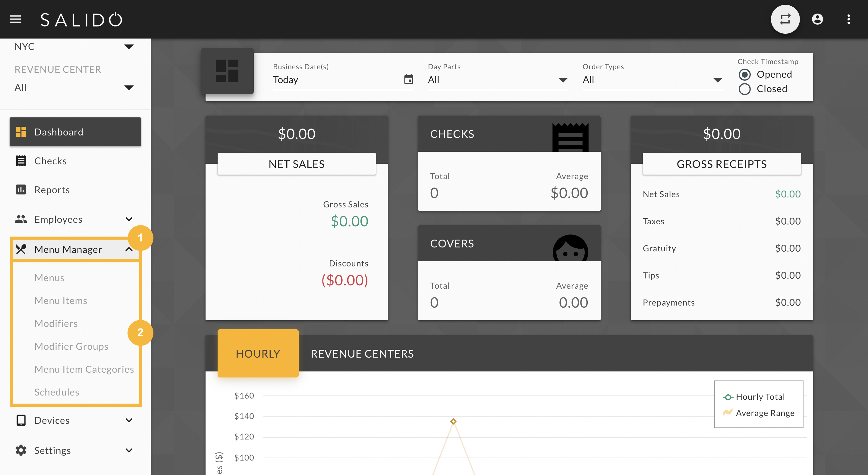This screenshot has height=475, width=868.
Task: Open the user account profile icon
Action: coord(817,19)
